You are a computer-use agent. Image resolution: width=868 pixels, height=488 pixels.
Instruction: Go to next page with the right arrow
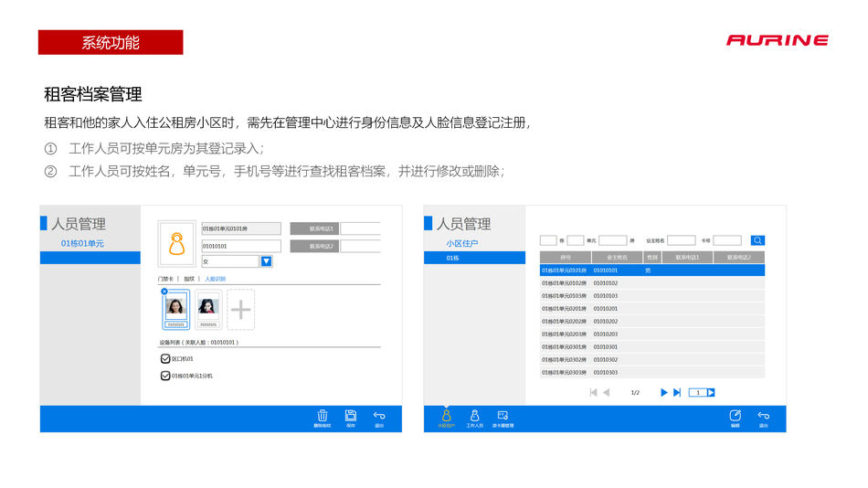[x=664, y=392]
